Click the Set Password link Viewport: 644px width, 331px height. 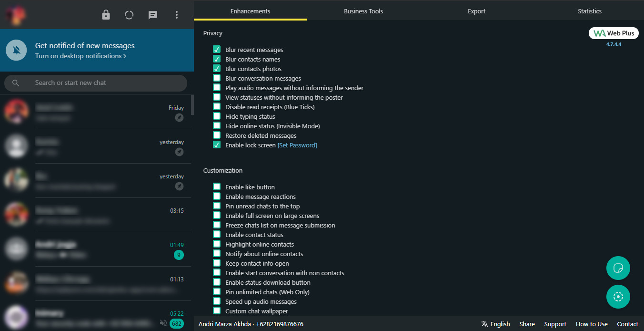297,145
